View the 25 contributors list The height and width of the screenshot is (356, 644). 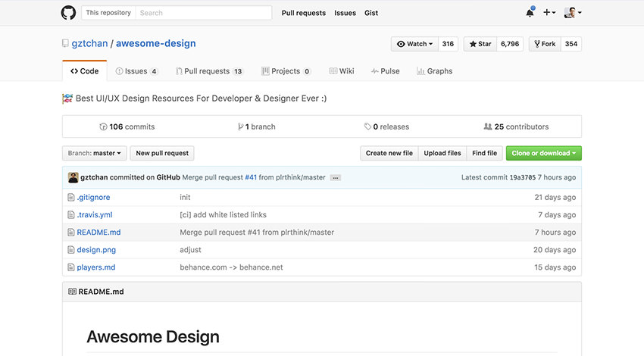click(516, 127)
